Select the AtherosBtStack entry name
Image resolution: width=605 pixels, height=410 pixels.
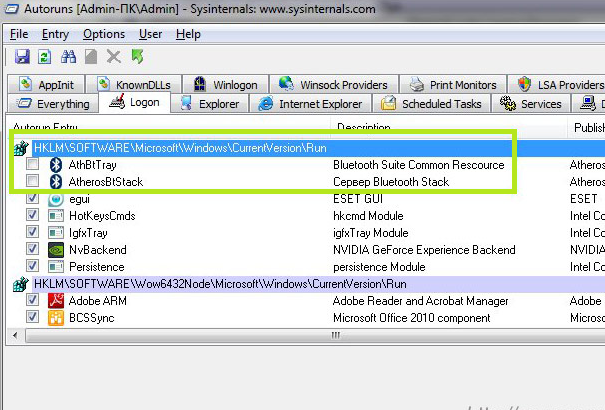[106, 182]
